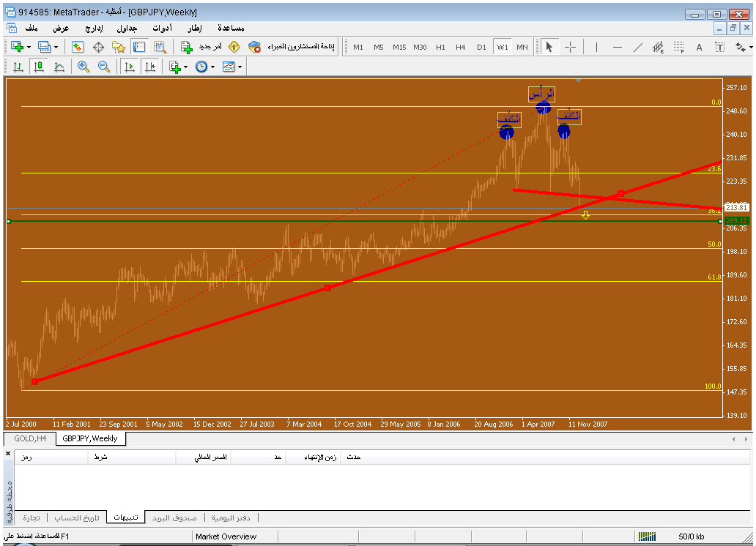Switch to the GOLD,H4 chart tab
Screen dimensions: 756x546
[30, 438]
